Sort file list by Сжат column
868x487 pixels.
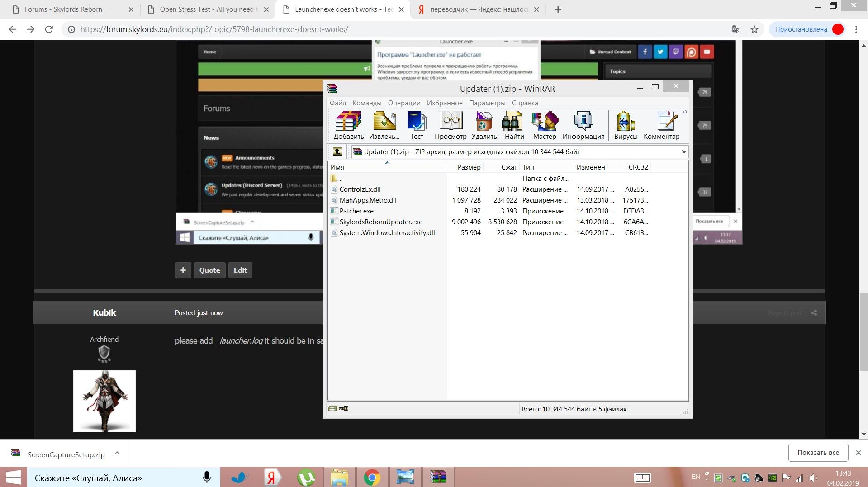pos(501,167)
